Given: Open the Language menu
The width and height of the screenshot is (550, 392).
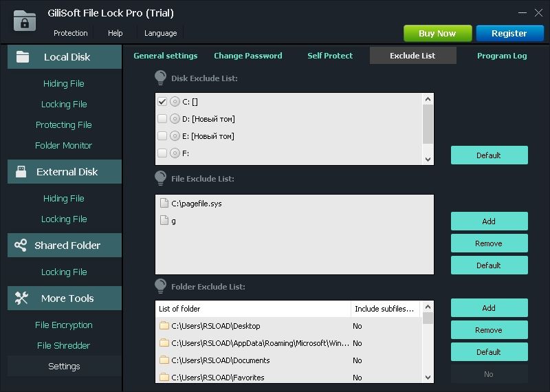Looking at the screenshot, I should click(x=160, y=33).
